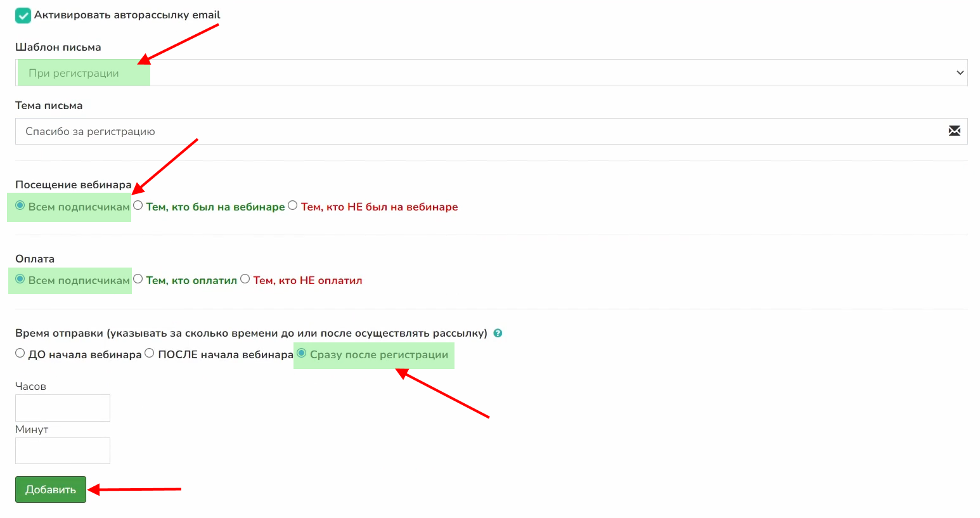Select Сразу после регистрации radio
This screenshot has width=980, height=518.
pos(302,354)
